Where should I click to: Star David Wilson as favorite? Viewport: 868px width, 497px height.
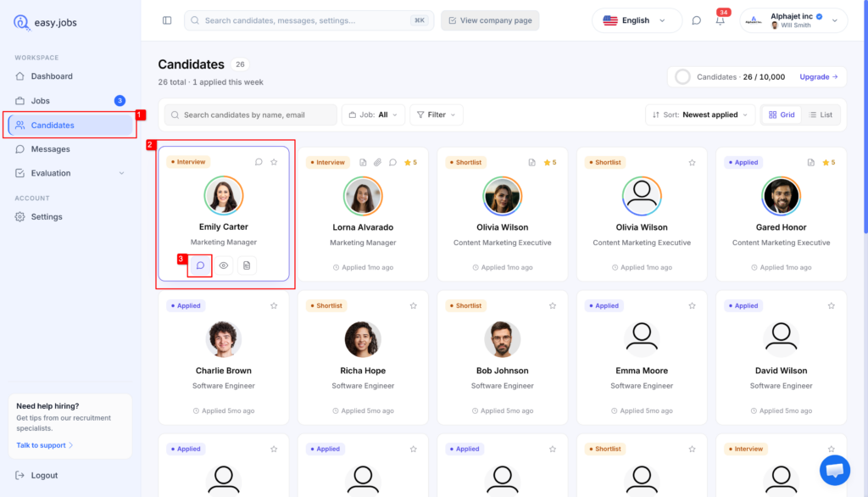coord(832,306)
